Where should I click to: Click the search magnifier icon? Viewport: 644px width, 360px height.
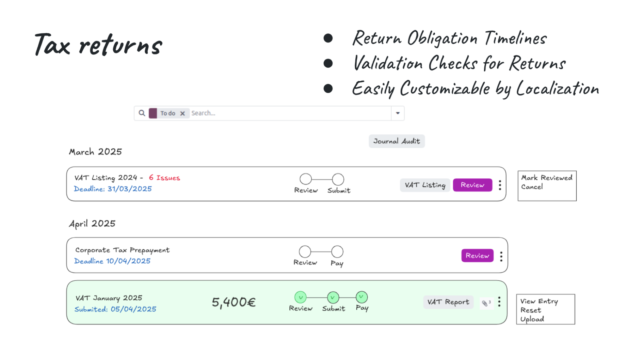(142, 113)
